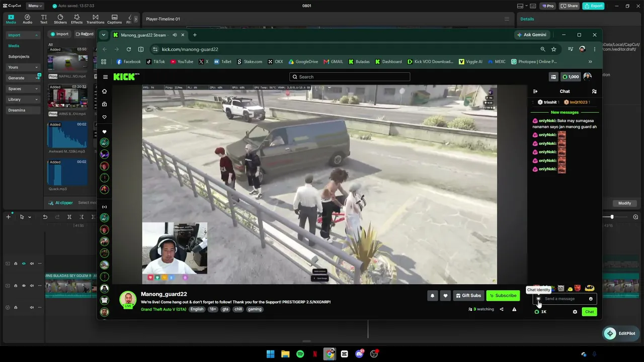This screenshot has height=362, width=644.
Task: Follow the channel with the heart button
Action: tap(445, 296)
